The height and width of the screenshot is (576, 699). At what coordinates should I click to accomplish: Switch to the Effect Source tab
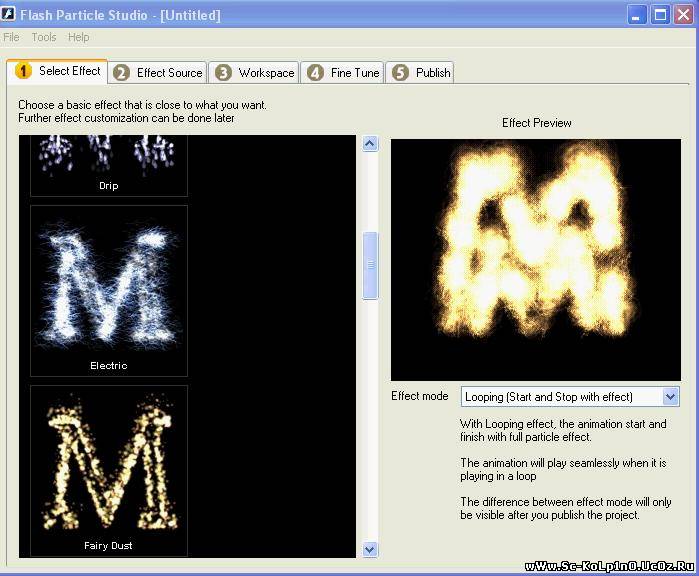[x=157, y=73]
